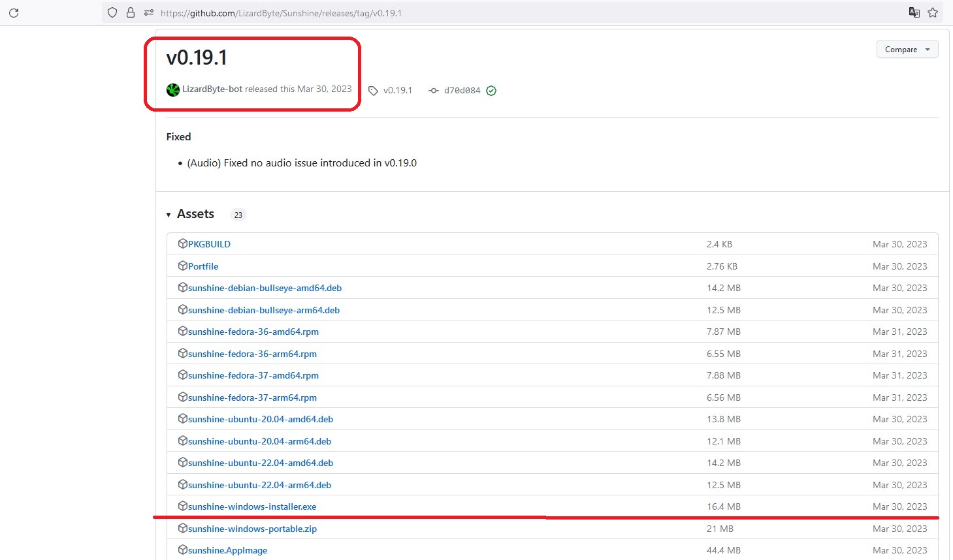Download sunshine-fedora-37-amd64.rpm

253,375
